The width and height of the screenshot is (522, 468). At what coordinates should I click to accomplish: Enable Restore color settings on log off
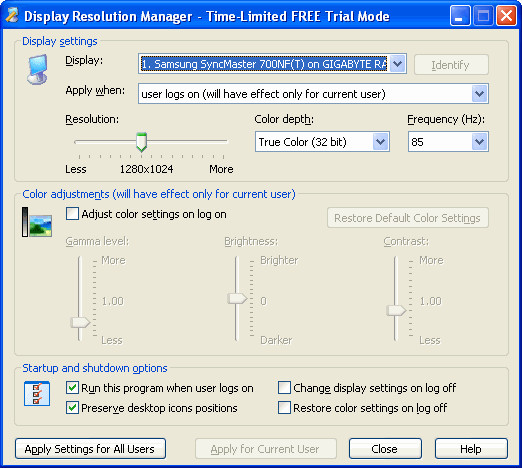pos(284,408)
